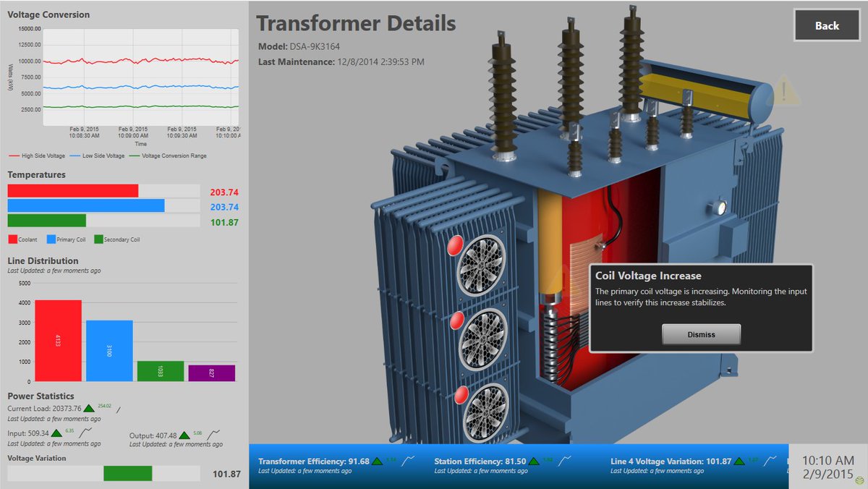This screenshot has height=489, width=868.
Task: Click the round gauge dial on transformer tank
Action: (x=721, y=208)
